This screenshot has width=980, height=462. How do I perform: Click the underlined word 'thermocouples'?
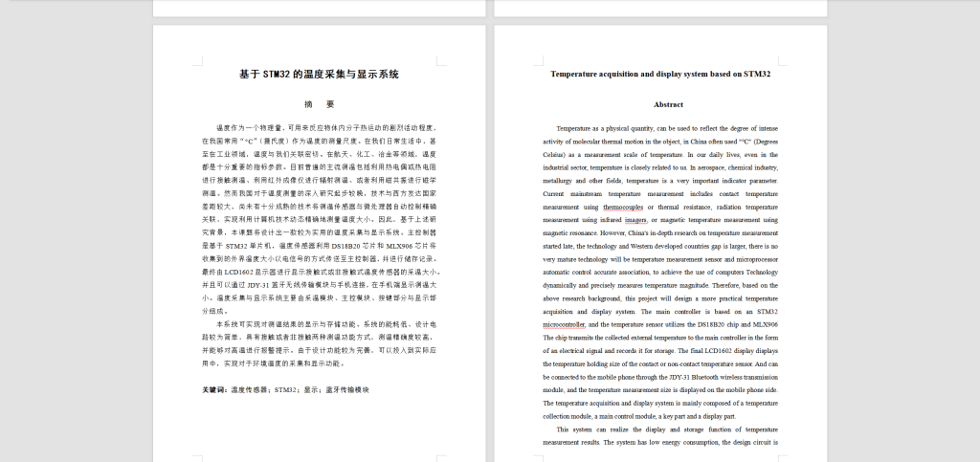pyautogui.click(x=622, y=207)
